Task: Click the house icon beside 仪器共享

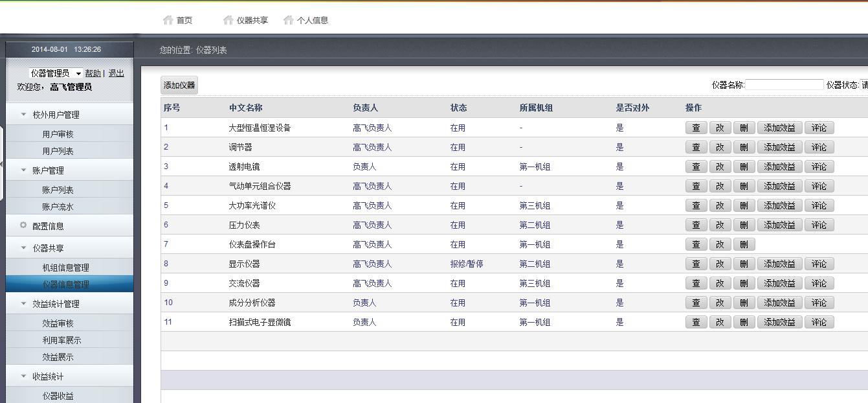Action: pos(228,20)
